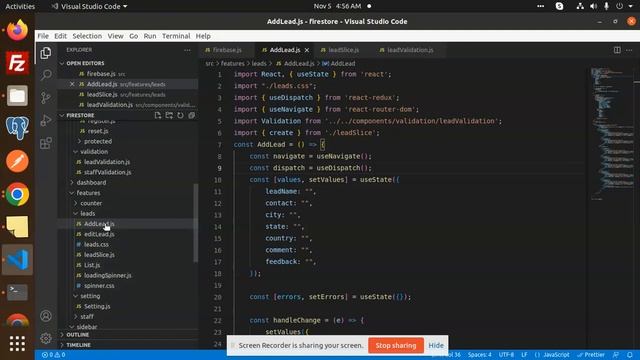Open Terminal from the dock
This screenshot has width=640, height=360.
(17, 292)
